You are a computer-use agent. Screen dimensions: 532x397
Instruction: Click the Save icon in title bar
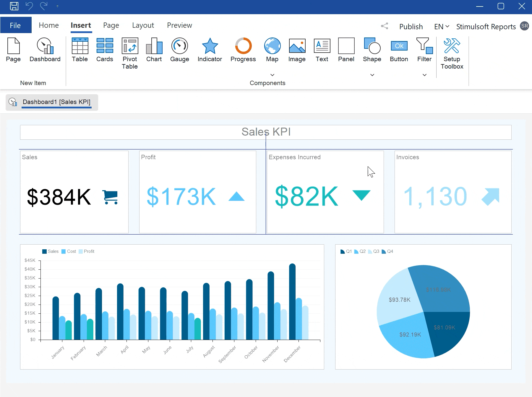(x=14, y=6)
